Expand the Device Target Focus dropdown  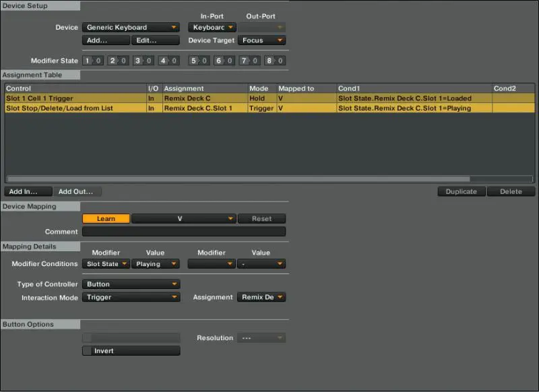tap(261, 40)
